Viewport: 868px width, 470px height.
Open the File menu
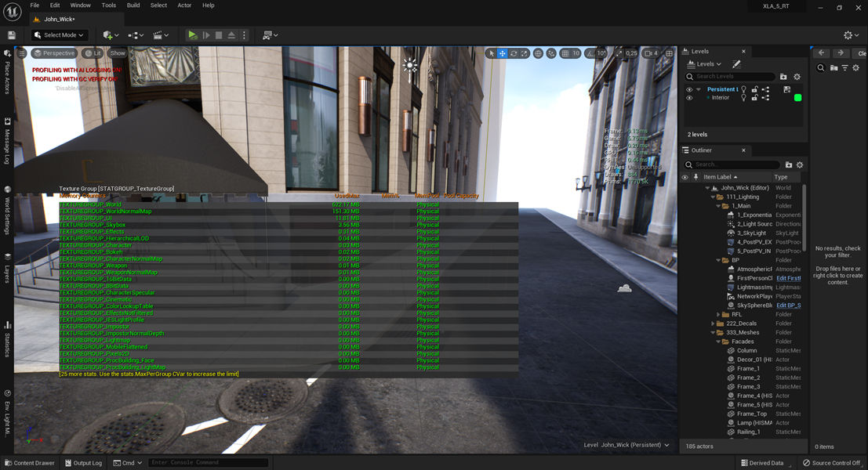pyautogui.click(x=35, y=5)
